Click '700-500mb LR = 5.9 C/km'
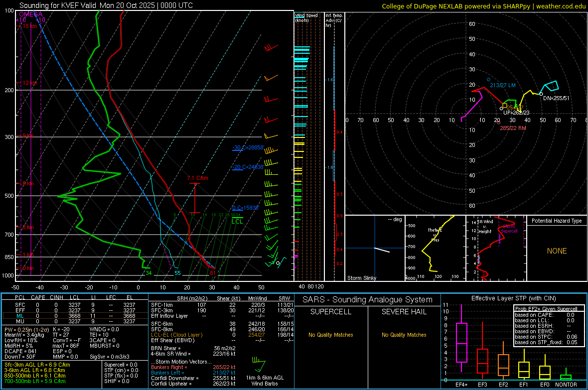Viewport: 588px width, 390px height. tap(35, 381)
